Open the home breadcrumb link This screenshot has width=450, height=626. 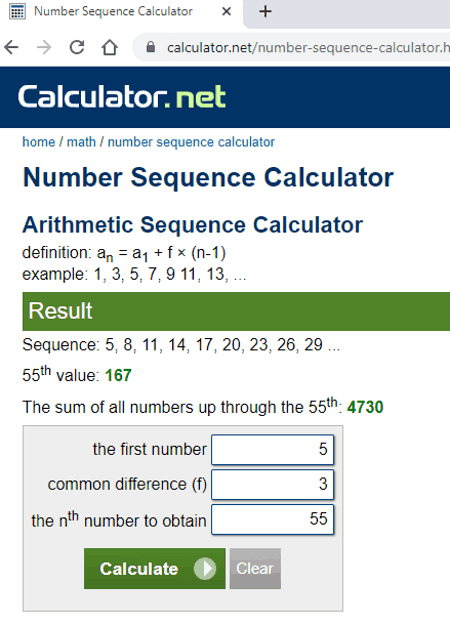pos(39,142)
